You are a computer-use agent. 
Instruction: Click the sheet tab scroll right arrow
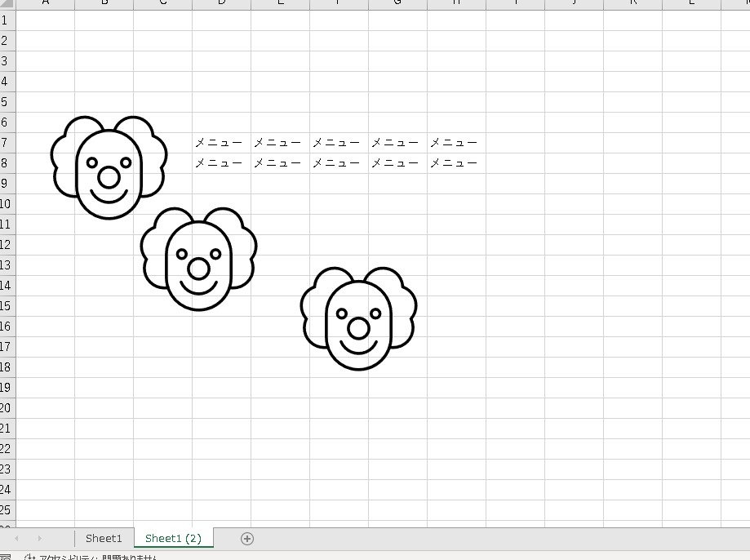click(x=39, y=538)
